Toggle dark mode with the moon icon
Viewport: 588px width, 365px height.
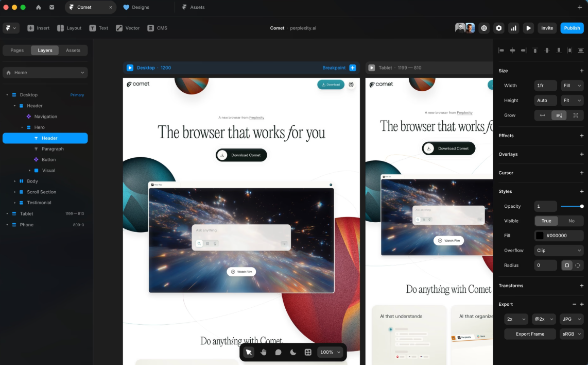click(x=293, y=352)
